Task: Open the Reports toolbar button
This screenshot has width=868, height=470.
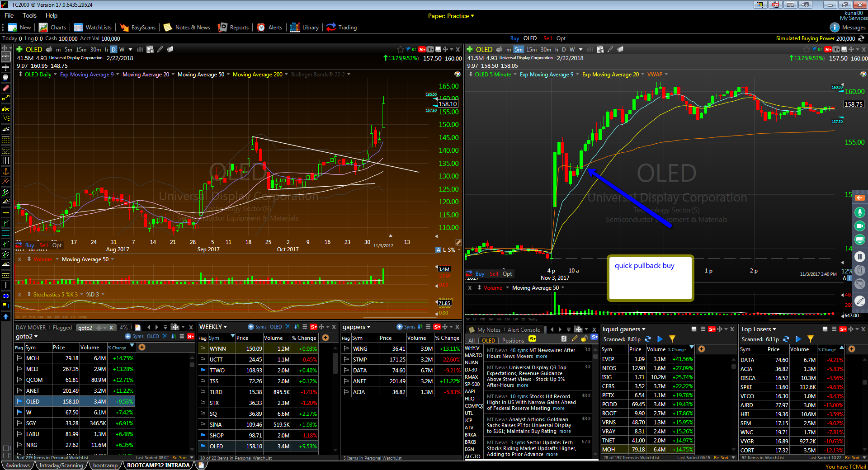Action: [x=233, y=28]
